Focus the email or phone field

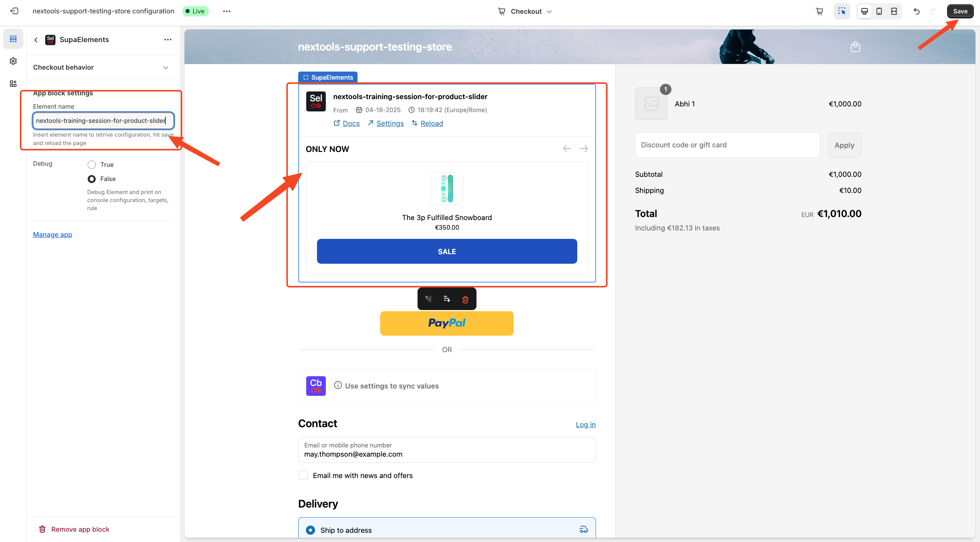coord(447,450)
